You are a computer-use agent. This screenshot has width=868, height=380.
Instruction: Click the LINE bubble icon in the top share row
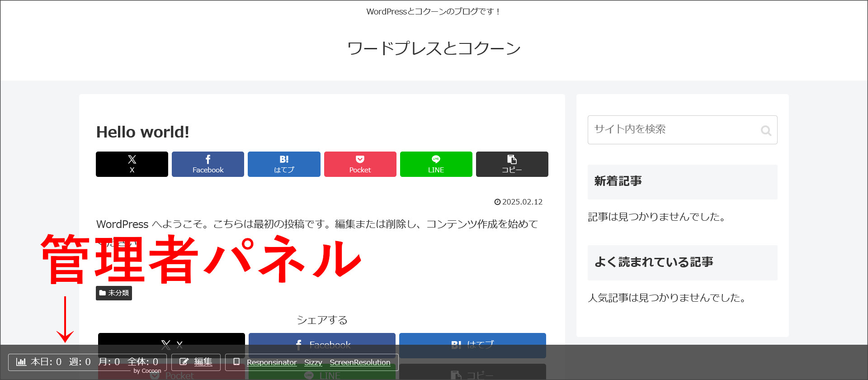436,159
